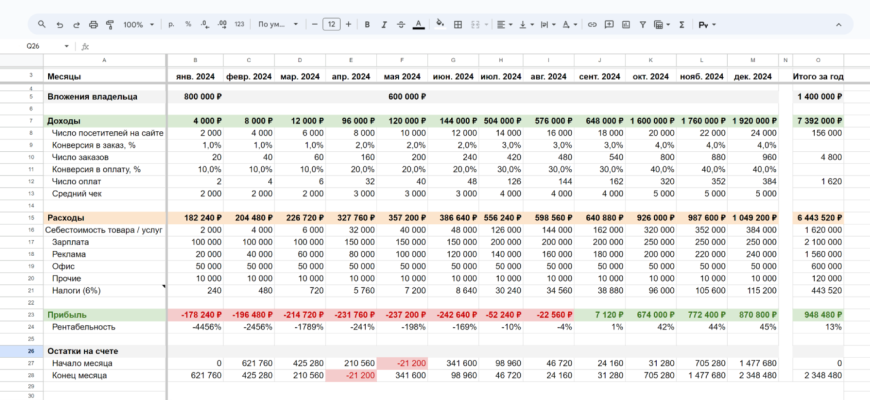The image size is (870, 400).
Task: Expand the name box dropdown arrow
Action: [67, 46]
